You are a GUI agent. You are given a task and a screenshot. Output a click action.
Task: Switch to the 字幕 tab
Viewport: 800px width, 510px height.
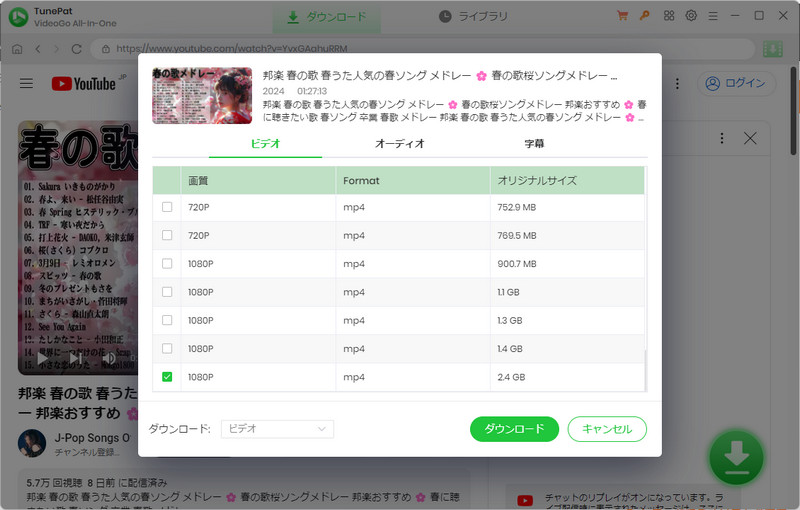pyautogui.click(x=534, y=144)
